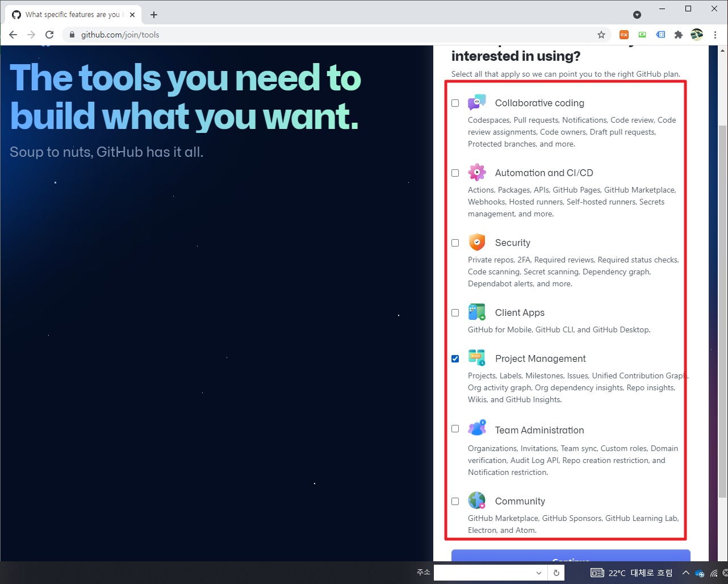
Task: Open the orange EX extension
Action: [x=624, y=35]
